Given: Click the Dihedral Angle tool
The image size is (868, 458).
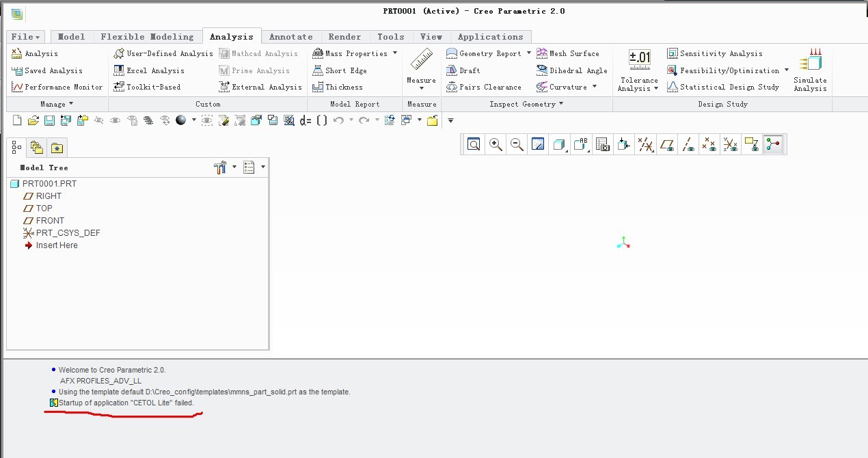Looking at the screenshot, I should point(572,70).
